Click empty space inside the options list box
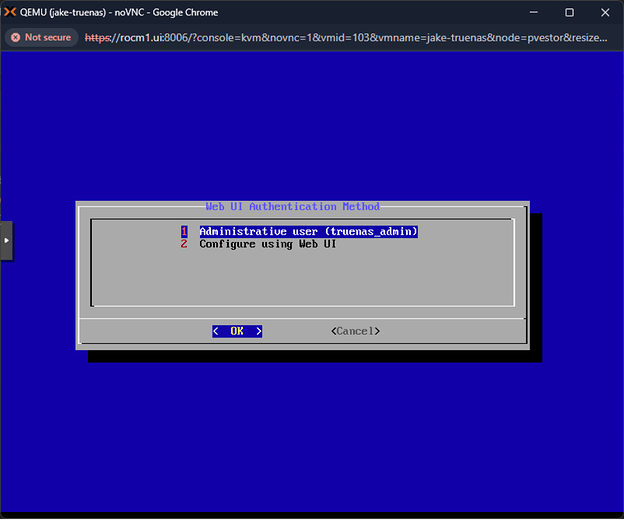The height and width of the screenshot is (520, 624). click(302, 279)
